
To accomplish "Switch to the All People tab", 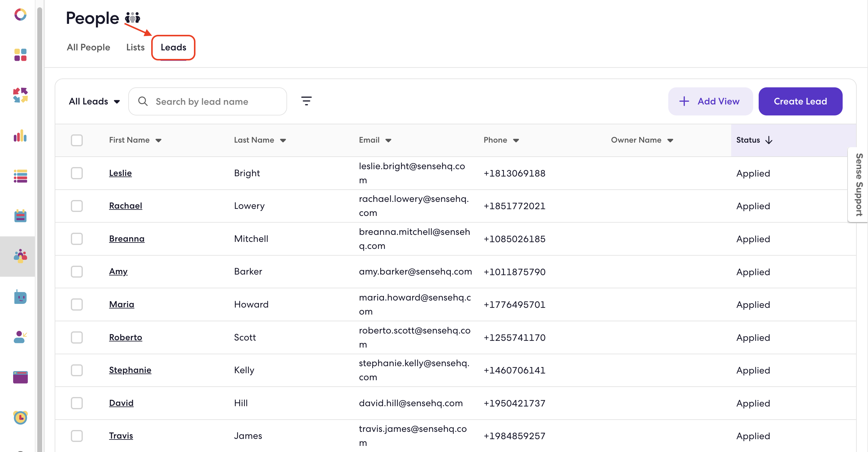I will 88,47.
